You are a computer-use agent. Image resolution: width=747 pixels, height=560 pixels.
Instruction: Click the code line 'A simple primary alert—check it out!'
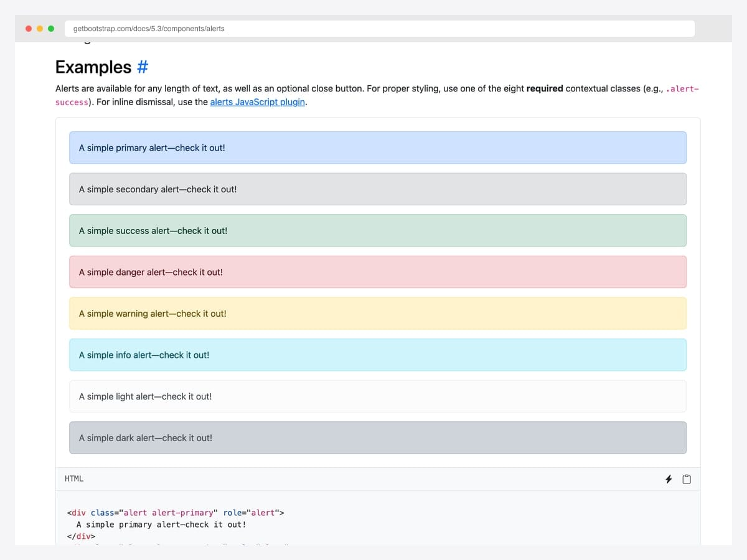point(161,525)
